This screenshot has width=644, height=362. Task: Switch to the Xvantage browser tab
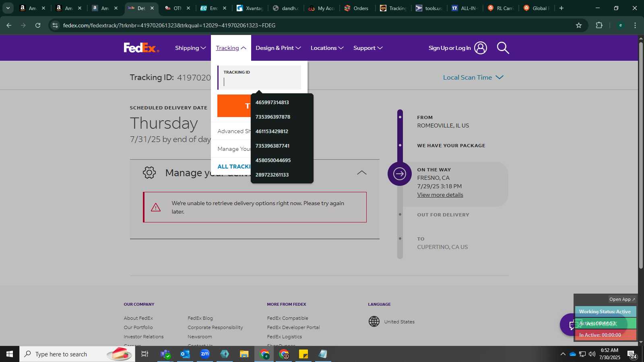pyautogui.click(x=250, y=8)
